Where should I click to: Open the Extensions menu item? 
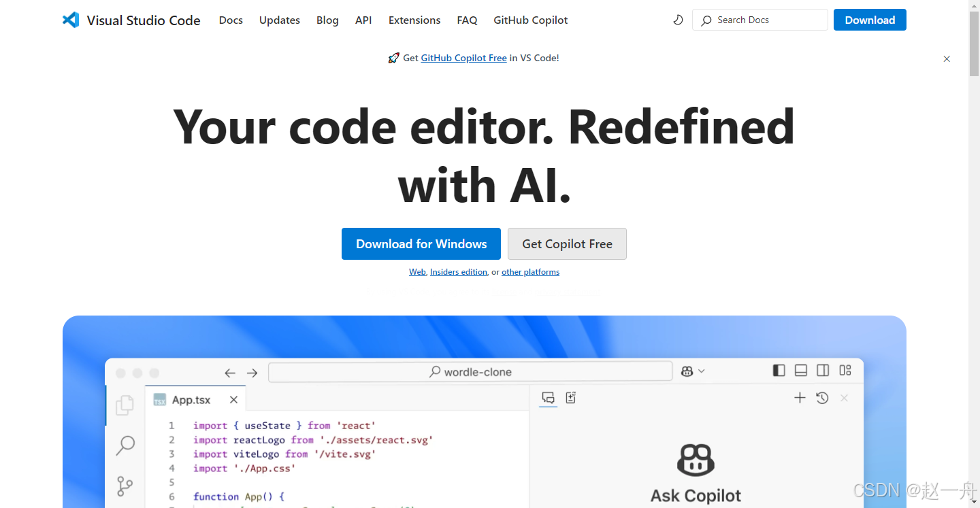tap(414, 20)
